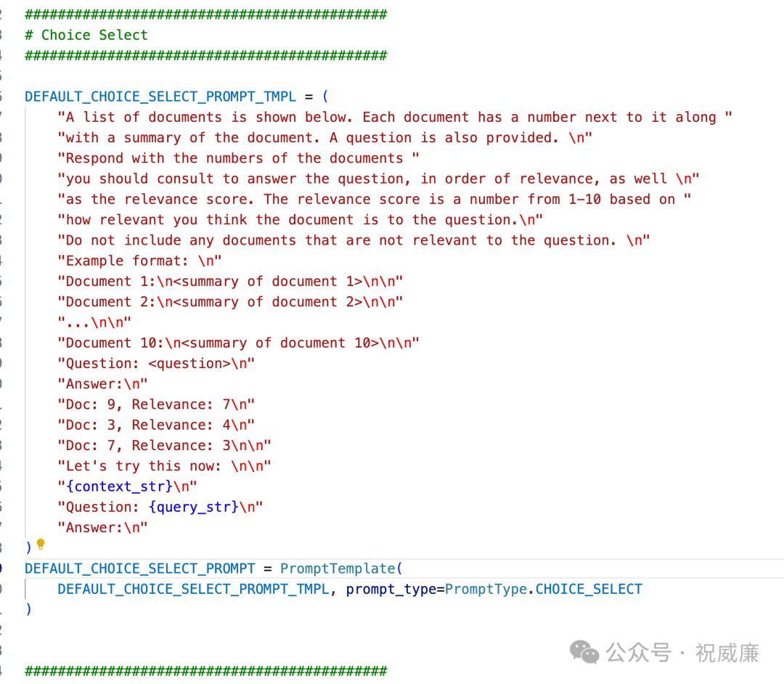Click the '祝威廉' watermark text
This screenshot has width=784, height=684.
727,653
